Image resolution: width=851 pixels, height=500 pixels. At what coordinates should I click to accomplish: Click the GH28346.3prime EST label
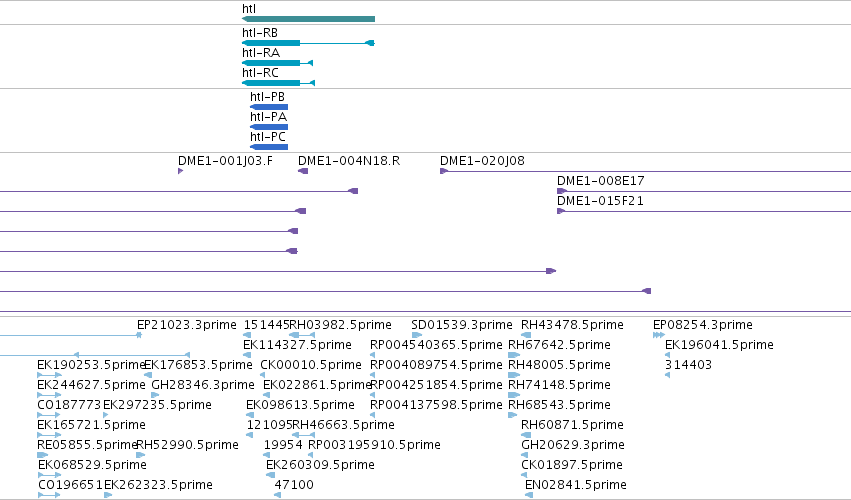pos(203,385)
